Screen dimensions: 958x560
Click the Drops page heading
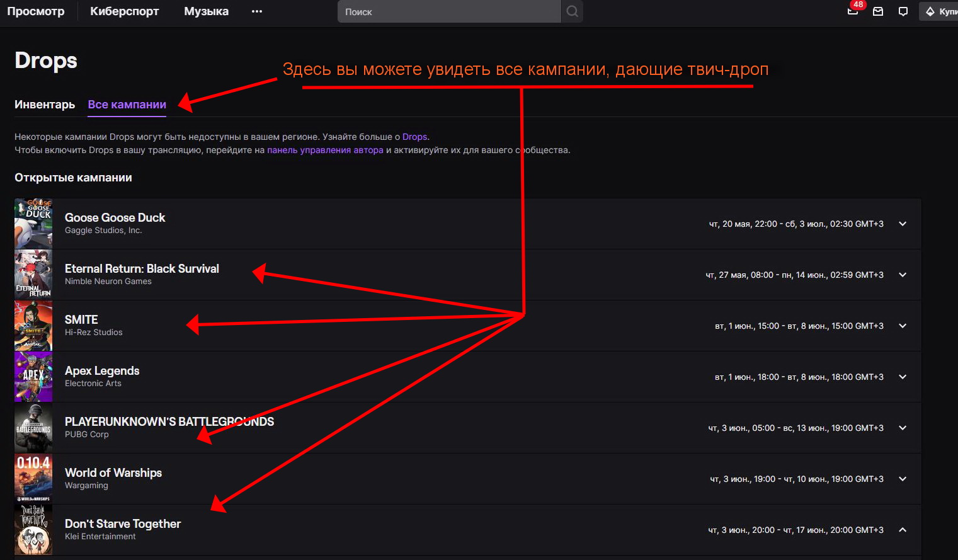[46, 60]
